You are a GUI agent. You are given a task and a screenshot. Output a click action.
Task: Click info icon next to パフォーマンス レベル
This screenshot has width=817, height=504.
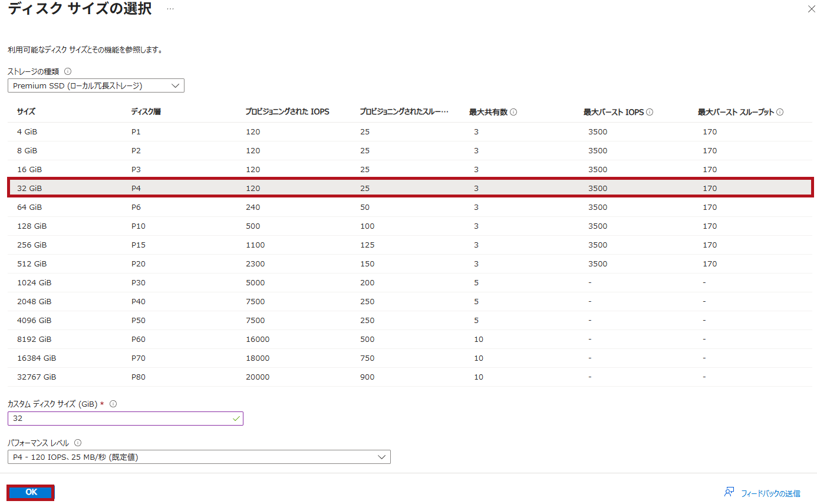(x=78, y=443)
